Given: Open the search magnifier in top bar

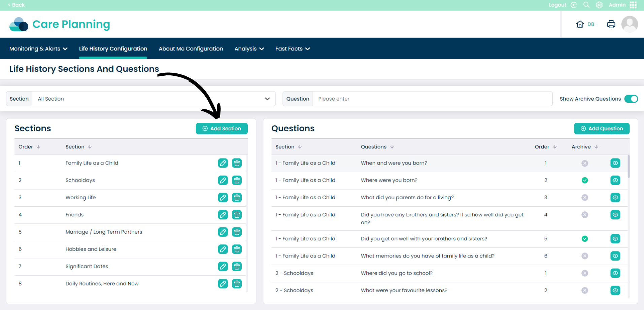Looking at the screenshot, I should tap(586, 5).
